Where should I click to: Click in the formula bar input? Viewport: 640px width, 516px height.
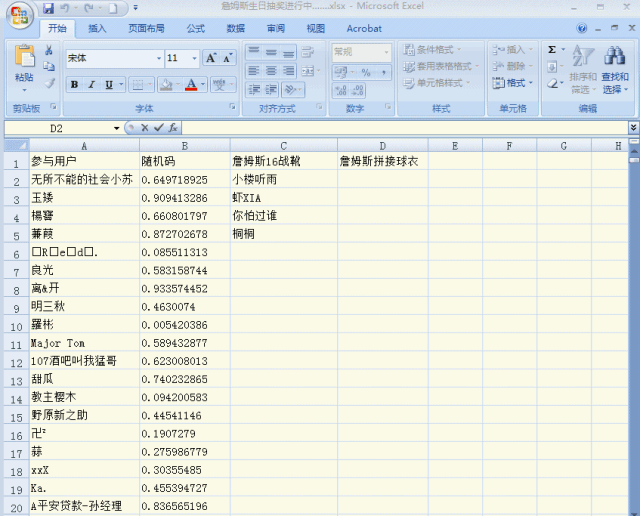point(405,128)
